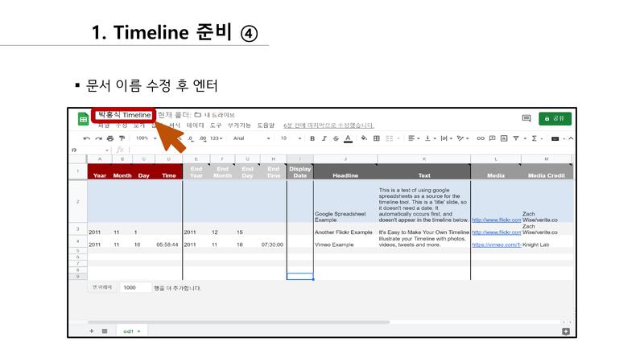Image resolution: width=644 pixels, height=362 pixels.
Task: Open the Tools (도구) menu
Action: click(216, 125)
